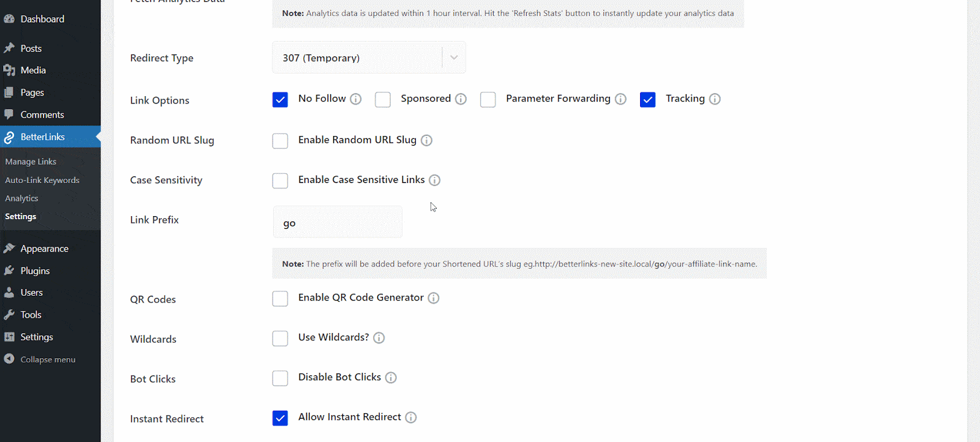980x442 pixels.
Task: Click the Pages sidebar icon
Action: coord(11,92)
